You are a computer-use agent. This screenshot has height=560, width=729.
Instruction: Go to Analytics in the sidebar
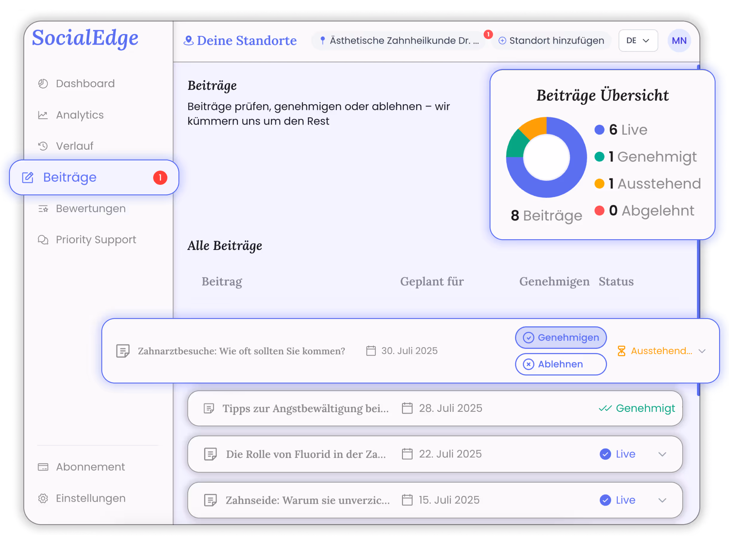(x=71, y=115)
